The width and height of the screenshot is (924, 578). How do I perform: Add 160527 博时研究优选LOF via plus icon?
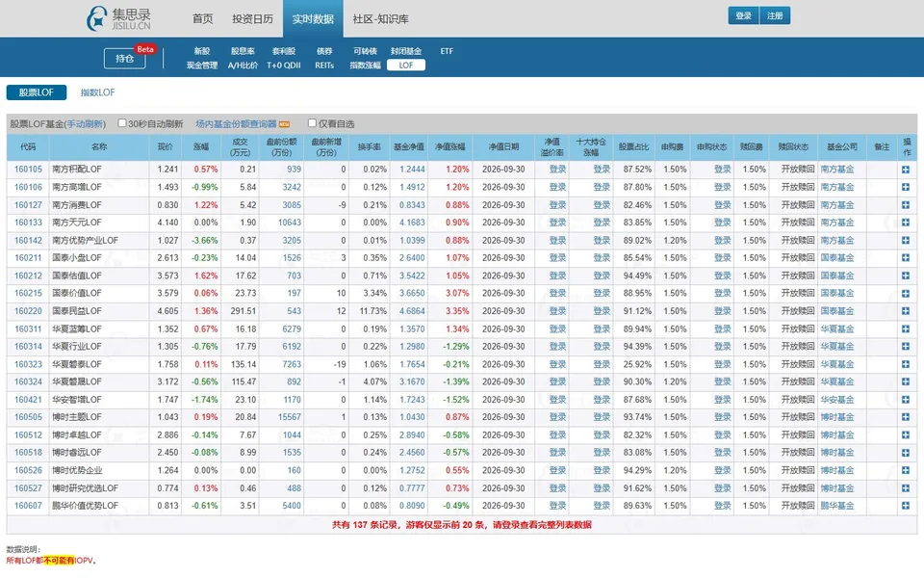tap(906, 487)
